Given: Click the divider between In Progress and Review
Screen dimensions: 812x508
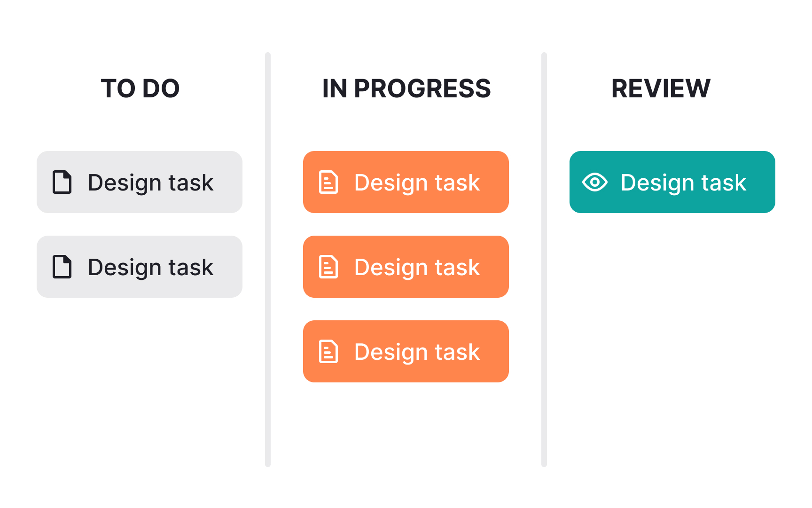Looking at the screenshot, I should (544, 259).
